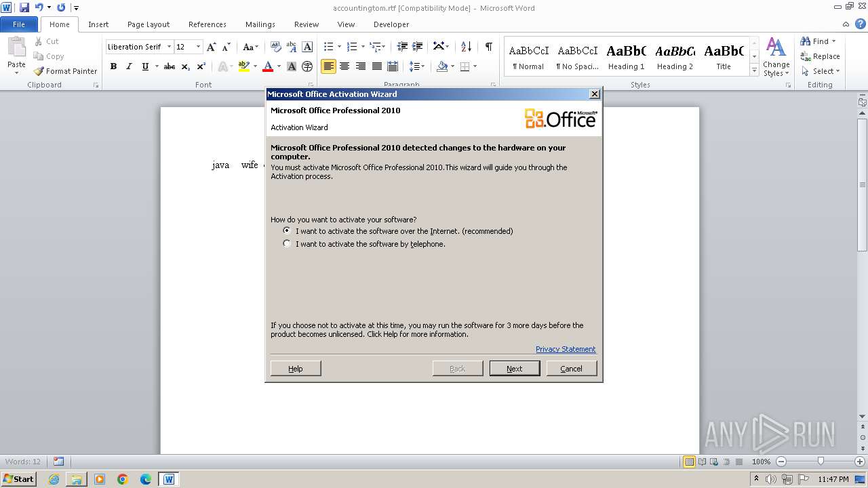The height and width of the screenshot is (488, 868).
Task: Click zoom in plus button
Action: pos(860,462)
